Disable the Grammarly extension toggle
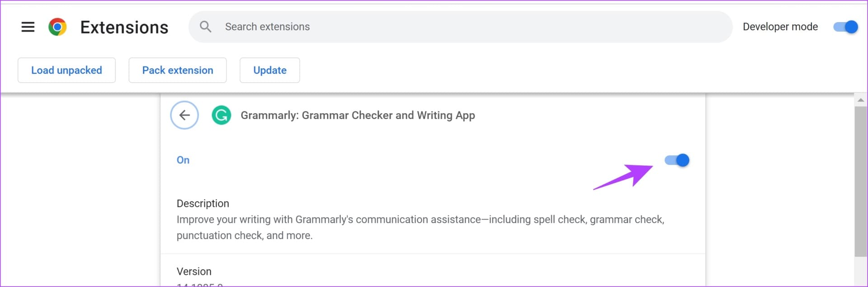This screenshot has width=868, height=287. pyautogui.click(x=677, y=160)
